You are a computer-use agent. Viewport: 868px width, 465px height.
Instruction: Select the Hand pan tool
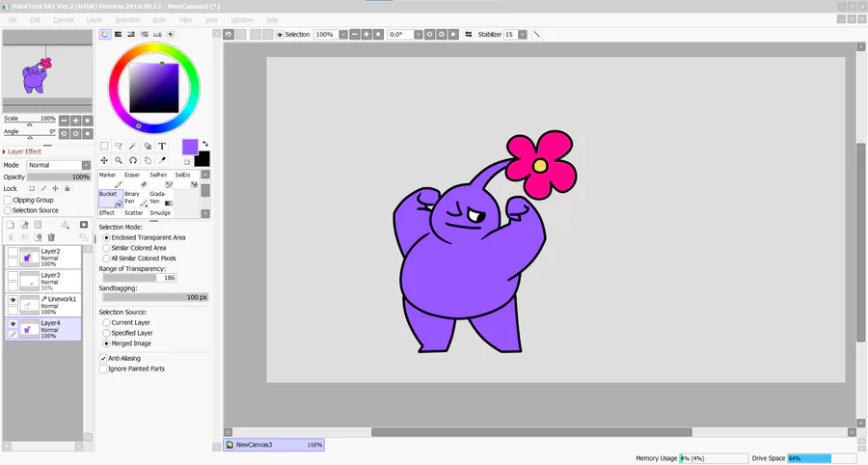148,160
